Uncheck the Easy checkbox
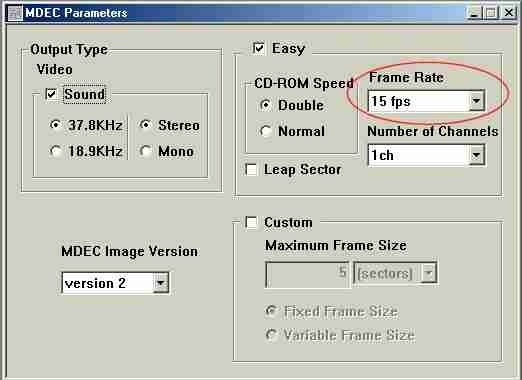Screen dimensions: 522x380 pos(258,48)
